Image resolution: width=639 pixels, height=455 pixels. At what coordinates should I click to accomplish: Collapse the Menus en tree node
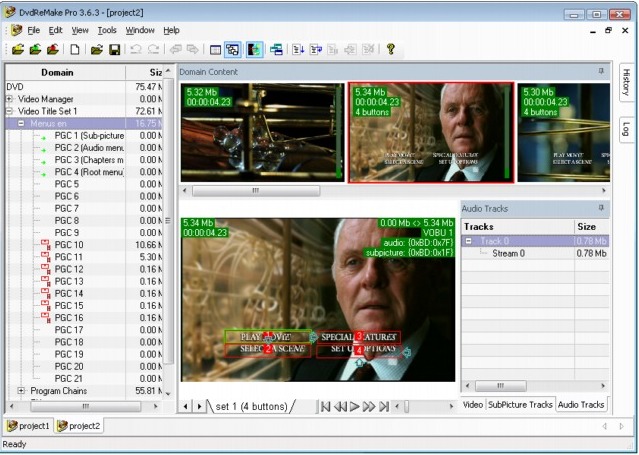pos(21,123)
